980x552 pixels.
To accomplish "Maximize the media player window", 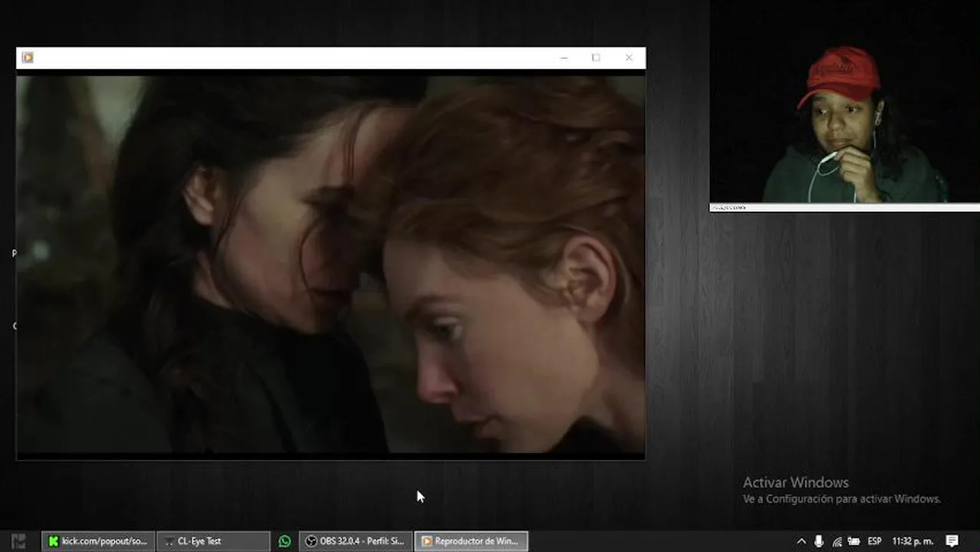I will pyautogui.click(x=596, y=58).
